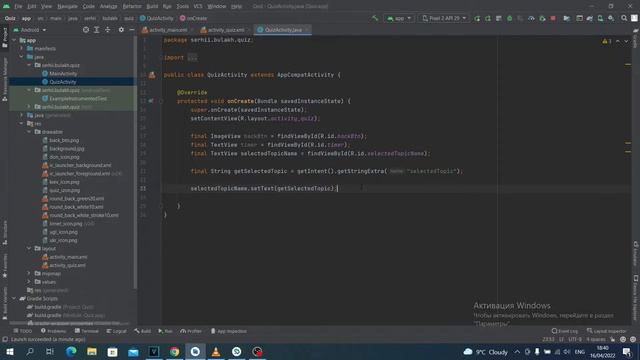Open the Build menu
640x360 pixels.
pyautogui.click(x=152, y=6)
